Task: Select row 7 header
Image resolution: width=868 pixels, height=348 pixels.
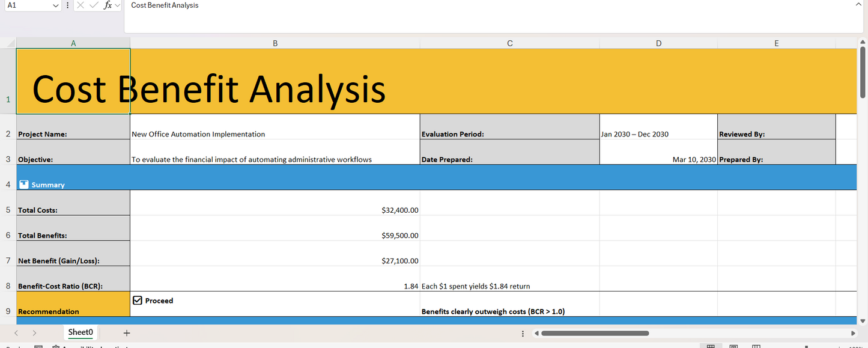Action: click(x=8, y=254)
